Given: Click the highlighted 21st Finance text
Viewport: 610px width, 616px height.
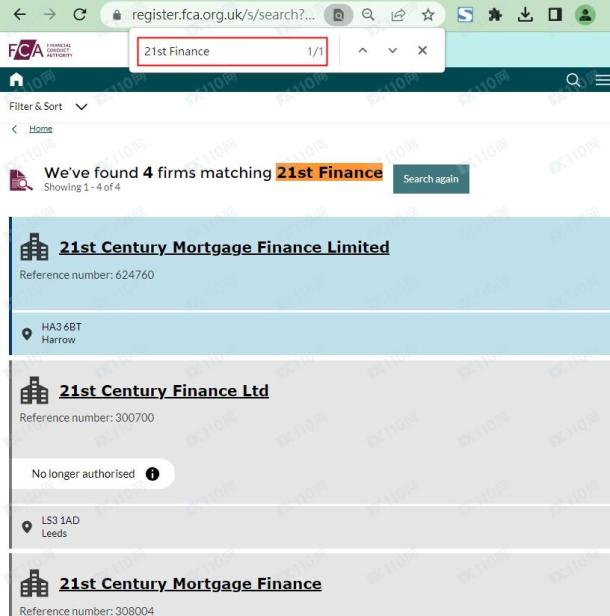Looking at the screenshot, I should coord(329,172).
